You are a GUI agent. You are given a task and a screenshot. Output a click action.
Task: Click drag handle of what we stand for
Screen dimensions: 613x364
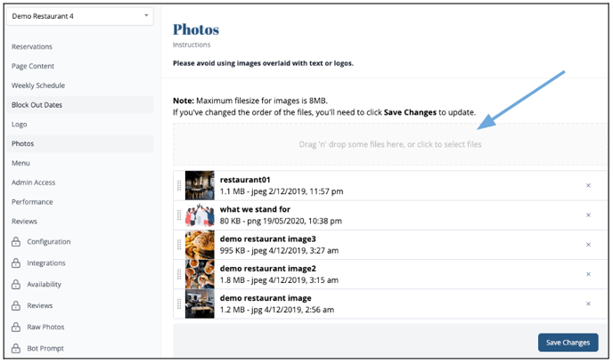(179, 215)
